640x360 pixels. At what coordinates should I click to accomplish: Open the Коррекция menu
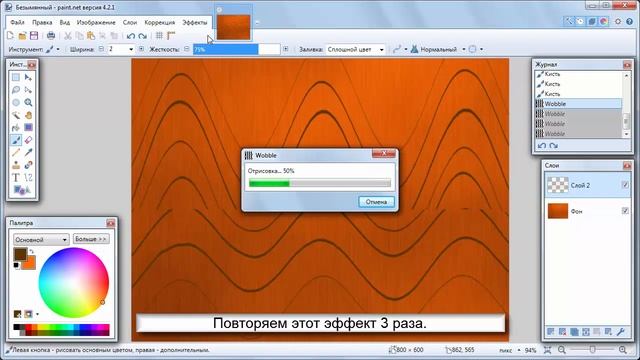click(x=160, y=22)
